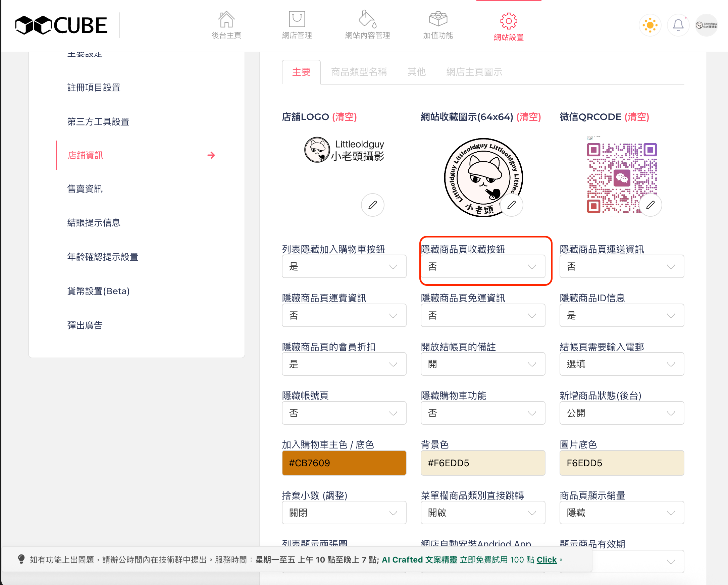Edit the favicon with pencil icon
Screen dimensions: 728x585
point(512,205)
